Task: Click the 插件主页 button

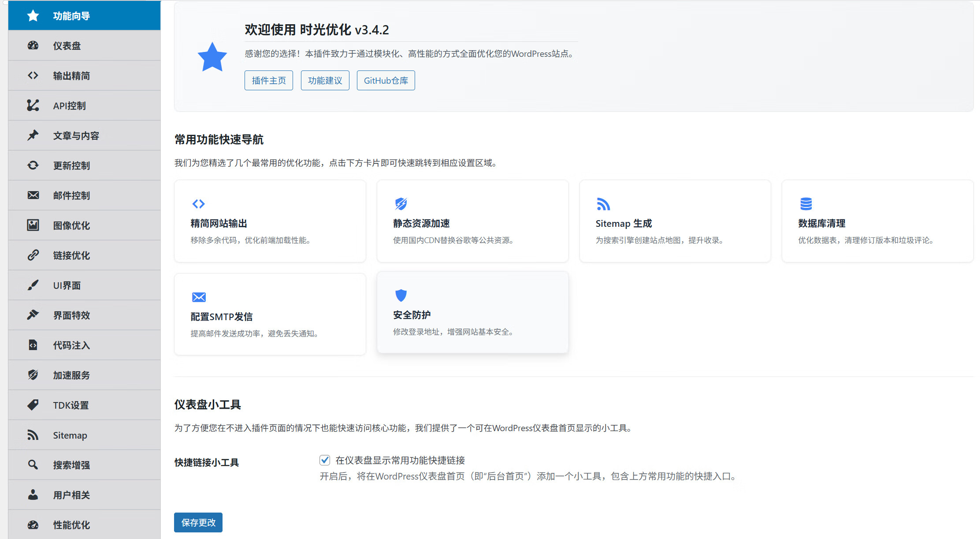Action: [269, 81]
